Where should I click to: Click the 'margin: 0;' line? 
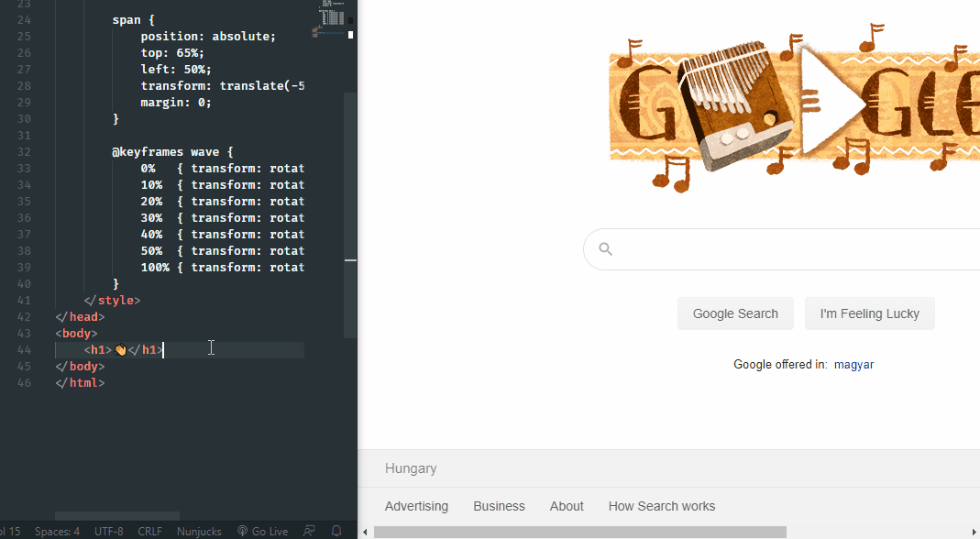[x=176, y=103]
